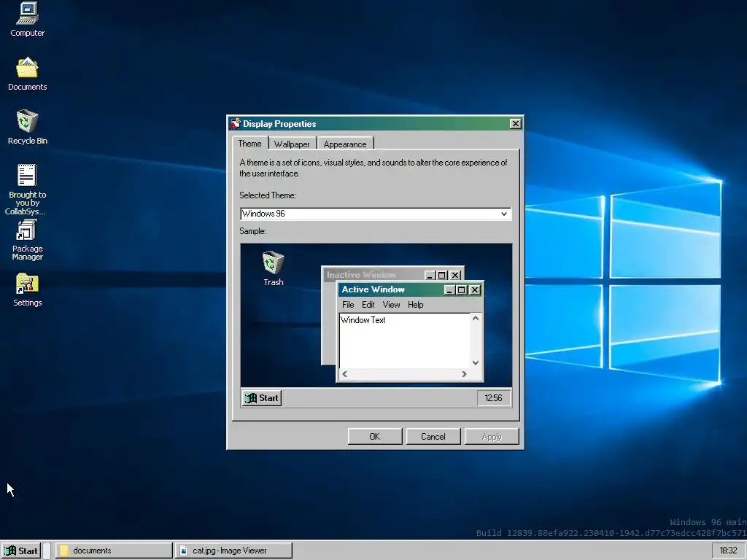This screenshot has height=560, width=747.
Task: Click the Apply button
Action: 492,437
